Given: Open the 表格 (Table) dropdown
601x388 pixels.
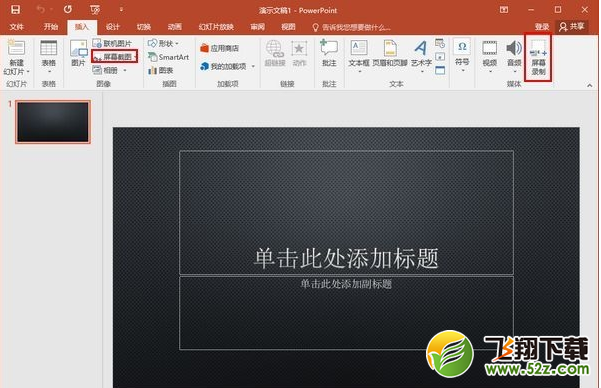Looking at the screenshot, I should (x=49, y=57).
